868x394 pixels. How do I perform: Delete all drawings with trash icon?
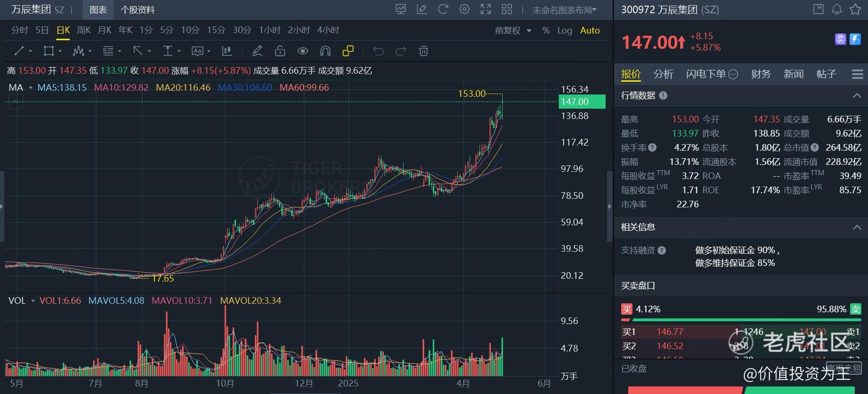pyautogui.click(x=423, y=51)
